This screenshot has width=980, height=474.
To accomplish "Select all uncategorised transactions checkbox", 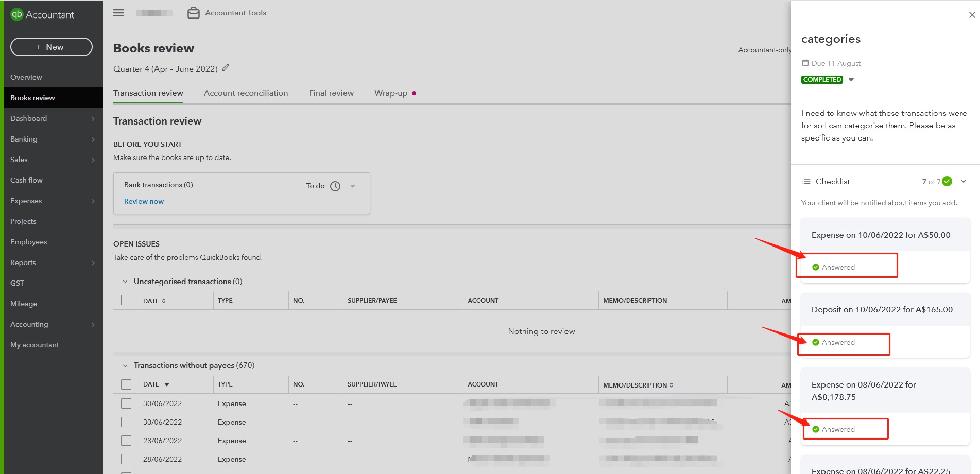I will point(126,300).
